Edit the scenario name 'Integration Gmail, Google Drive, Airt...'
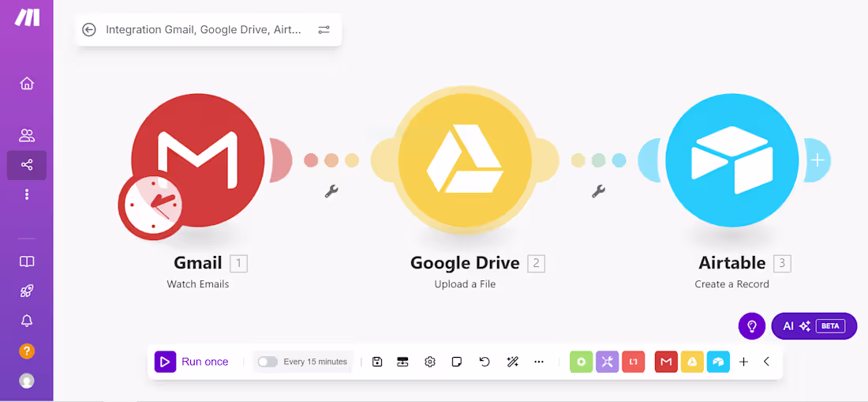The height and width of the screenshot is (402, 868). point(203,30)
